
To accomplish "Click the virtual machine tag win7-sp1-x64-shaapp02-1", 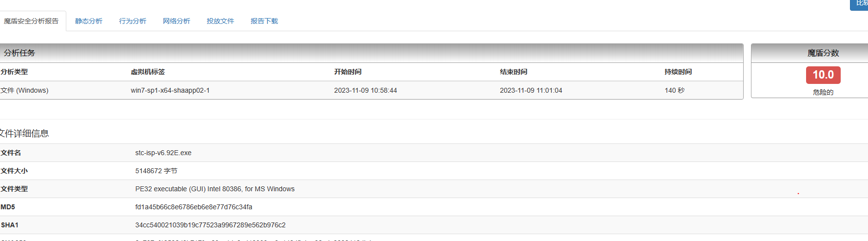I will (x=170, y=90).
